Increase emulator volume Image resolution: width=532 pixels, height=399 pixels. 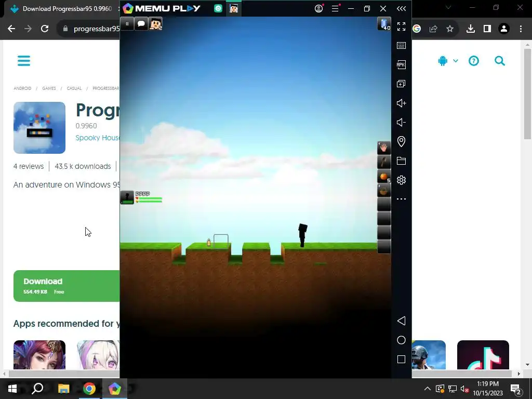[x=401, y=103]
